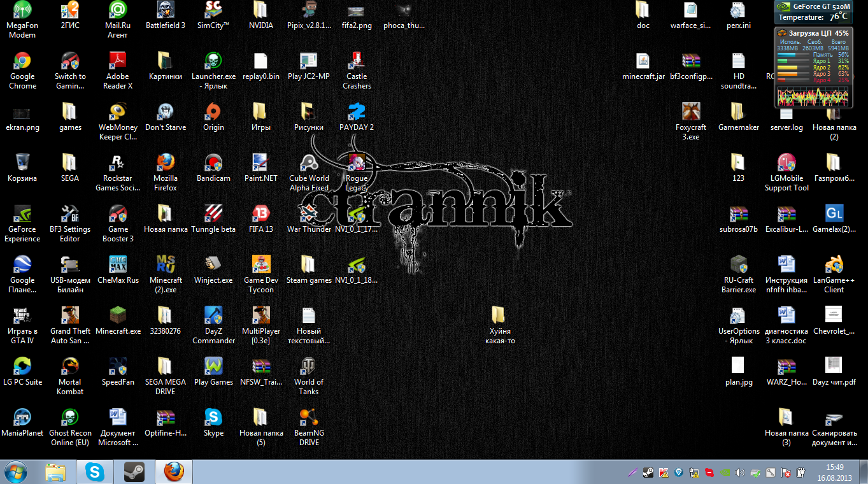Open the PAYDAY 2 shortcut
Viewport: 868px width, 484px height.
pos(357,117)
